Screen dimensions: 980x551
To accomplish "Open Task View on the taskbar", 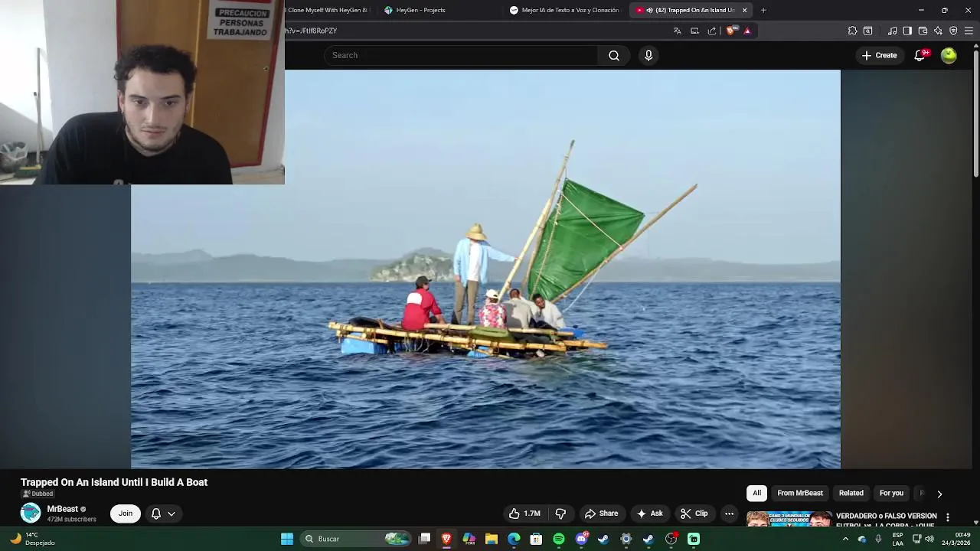I will pyautogui.click(x=425, y=539).
